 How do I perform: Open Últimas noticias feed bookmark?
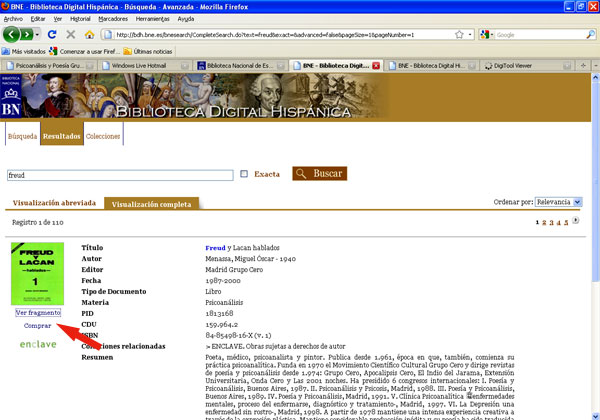[x=148, y=51]
